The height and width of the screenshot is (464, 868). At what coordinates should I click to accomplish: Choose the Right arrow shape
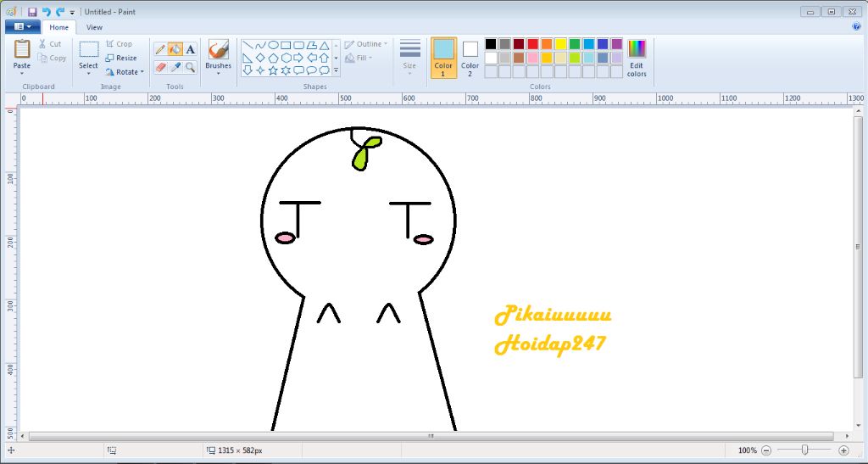tap(299, 58)
